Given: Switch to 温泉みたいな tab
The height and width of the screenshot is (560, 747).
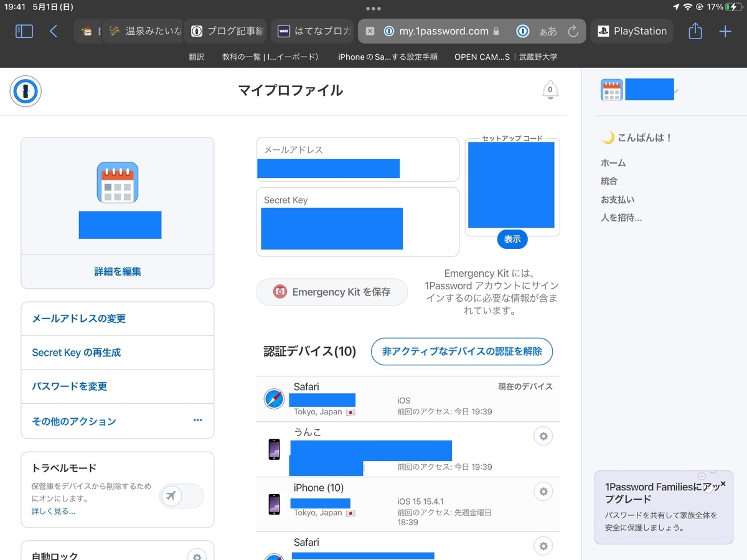Looking at the screenshot, I should point(144,31).
